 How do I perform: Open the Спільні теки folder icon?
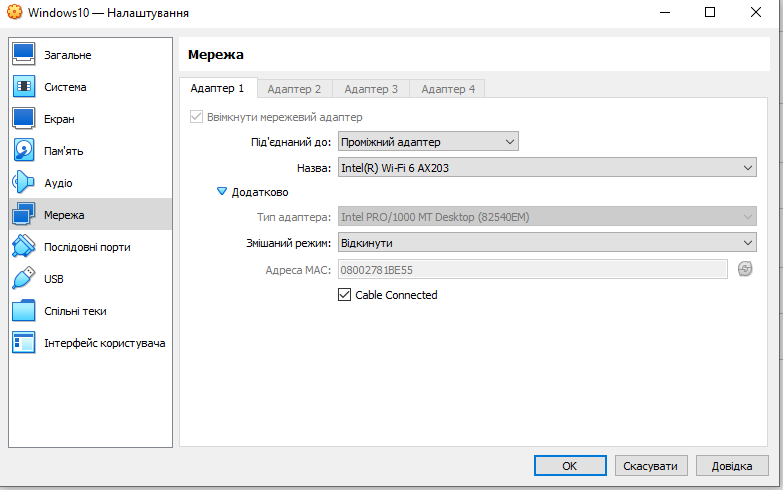(x=23, y=310)
